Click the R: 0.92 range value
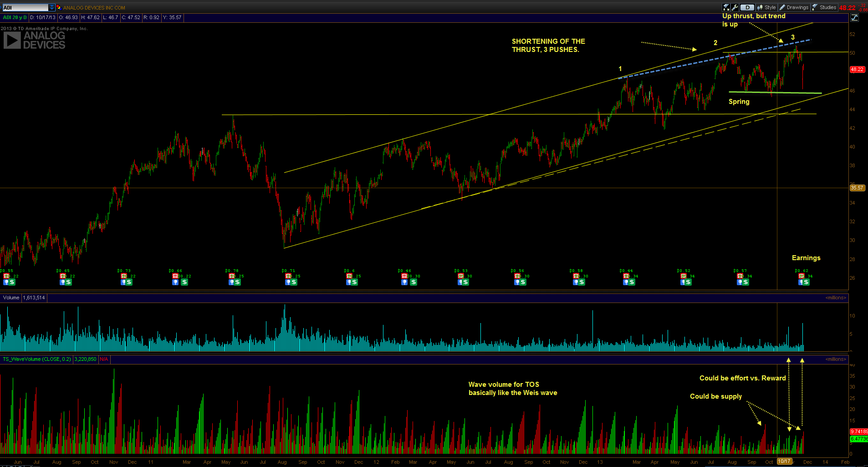868x467 pixels. coord(152,17)
